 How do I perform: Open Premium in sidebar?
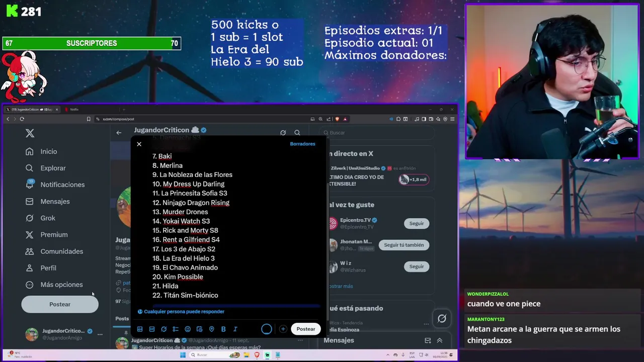click(x=47, y=234)
